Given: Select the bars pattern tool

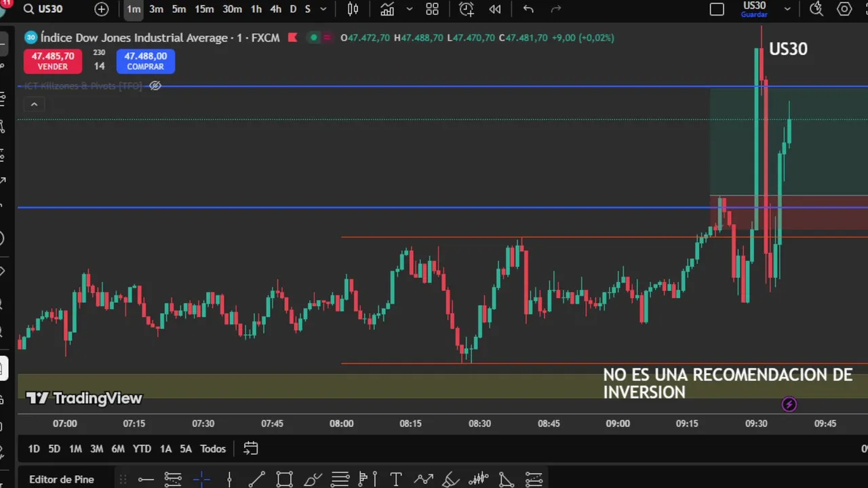Looking at the screenshot, I should [x=479, y=479].
